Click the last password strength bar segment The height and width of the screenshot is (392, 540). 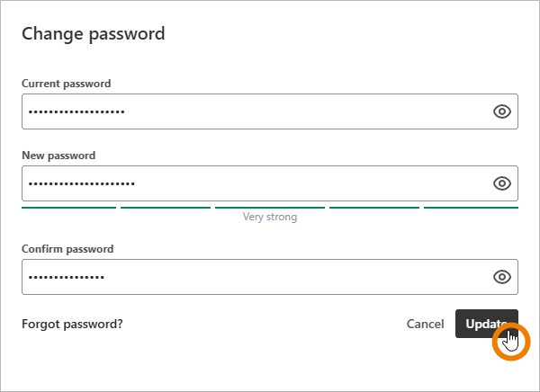[471, 208]
